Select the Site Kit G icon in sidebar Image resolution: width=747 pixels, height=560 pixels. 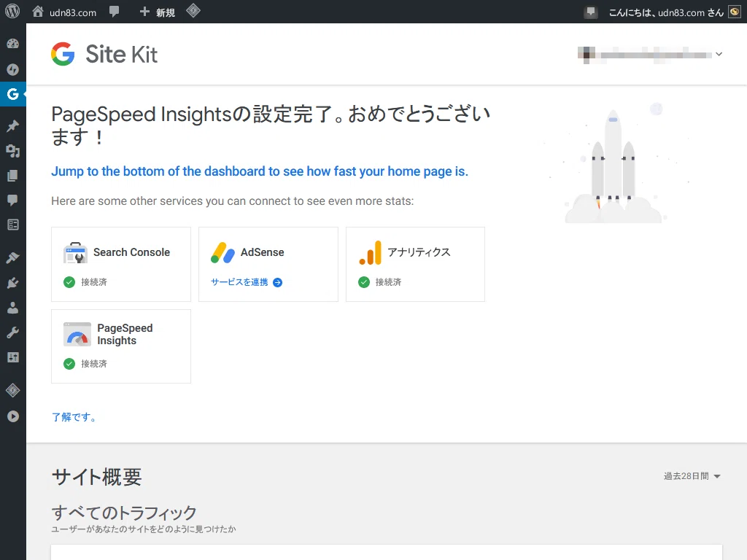(x=13, y=94)
